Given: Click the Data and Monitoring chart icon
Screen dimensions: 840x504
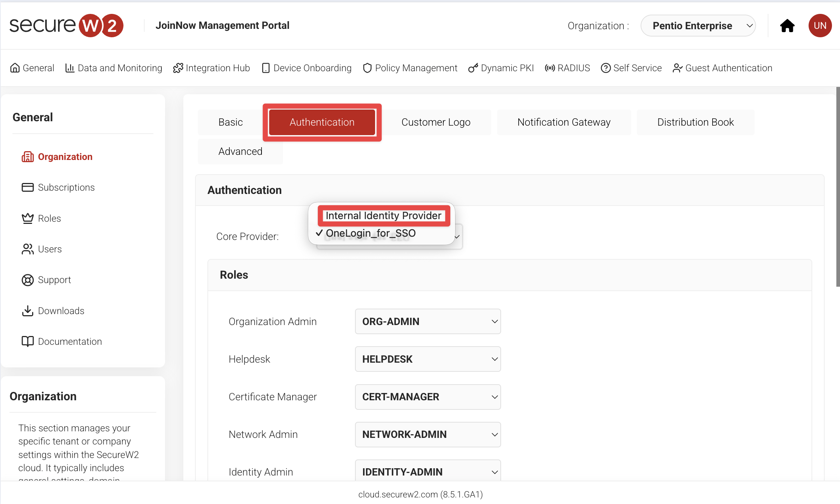Looking at the screenshot, I should pyautogui.click(x=70, y=68).
